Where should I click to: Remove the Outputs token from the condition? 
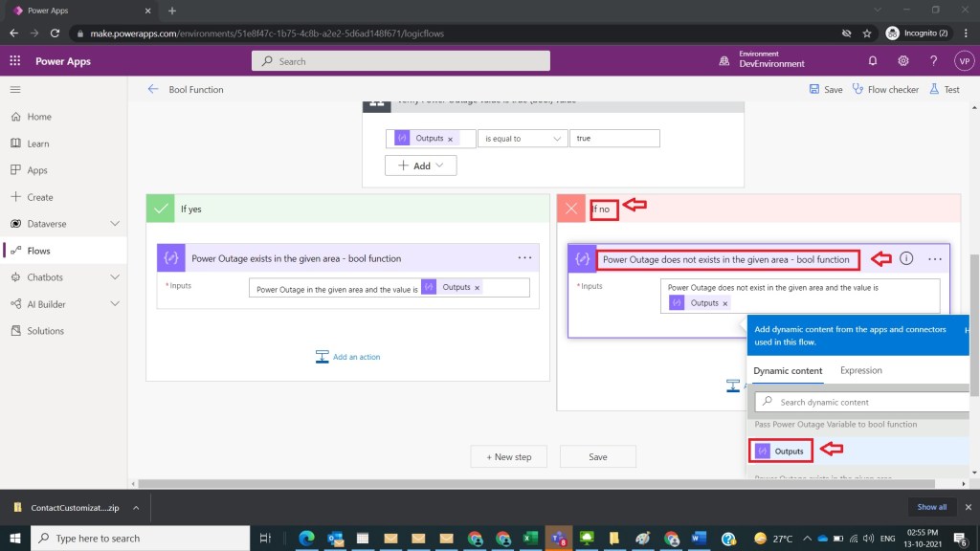[x=450, y=139]
